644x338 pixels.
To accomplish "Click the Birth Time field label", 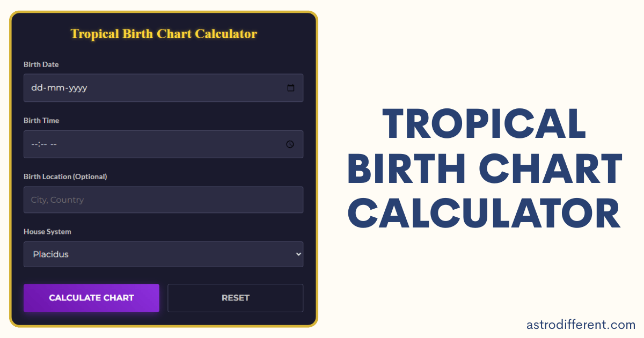I will point(41,121).
